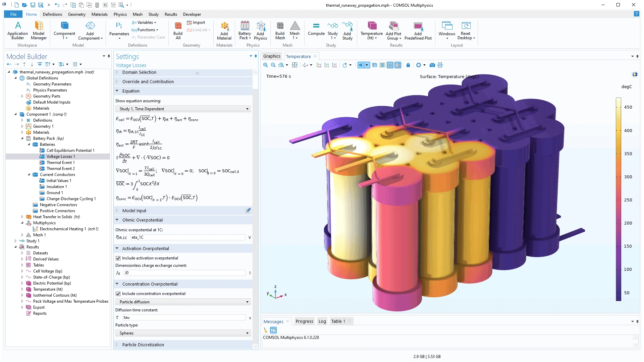The image size is (644, 362).
Task: Click Add Predefined Plot icon
Action: 418,30
